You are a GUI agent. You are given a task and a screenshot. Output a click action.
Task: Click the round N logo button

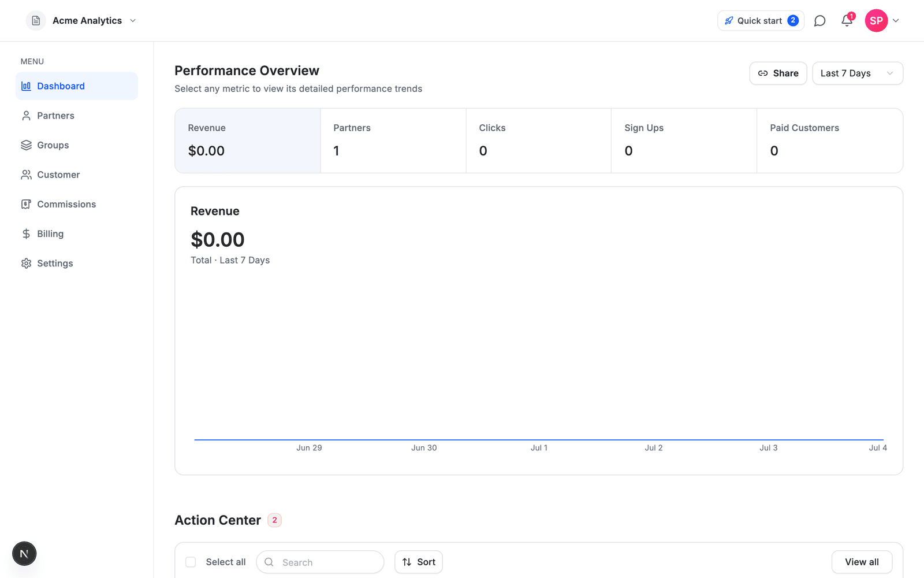point(24,554)
